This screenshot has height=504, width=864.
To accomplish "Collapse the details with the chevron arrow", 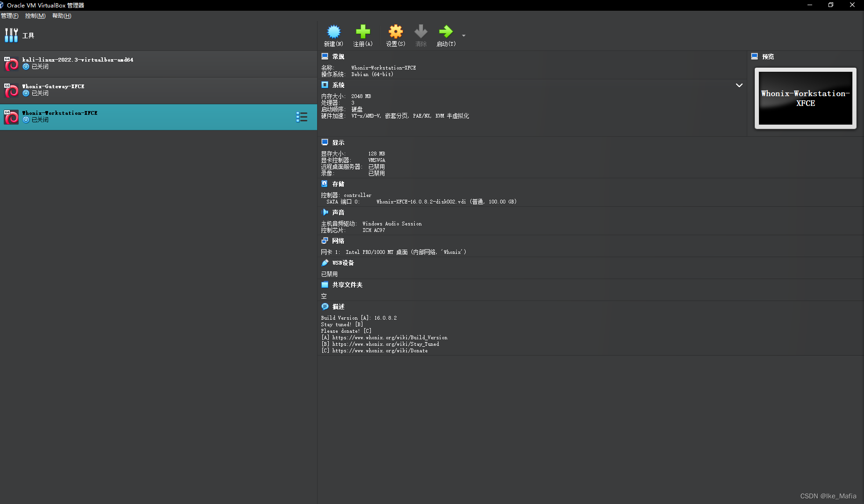I will click(x=739, y=85).
